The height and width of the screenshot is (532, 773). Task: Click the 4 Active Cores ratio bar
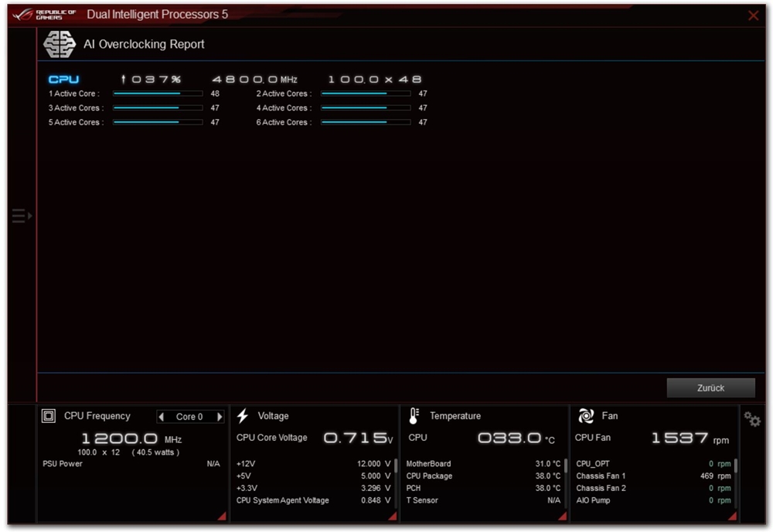click(366, 107)
